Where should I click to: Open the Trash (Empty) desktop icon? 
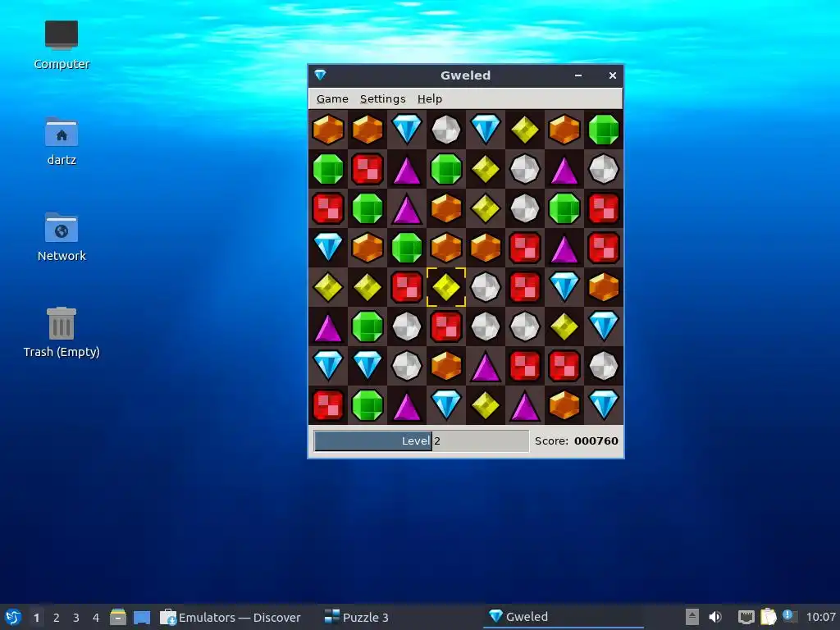(61, 332)
